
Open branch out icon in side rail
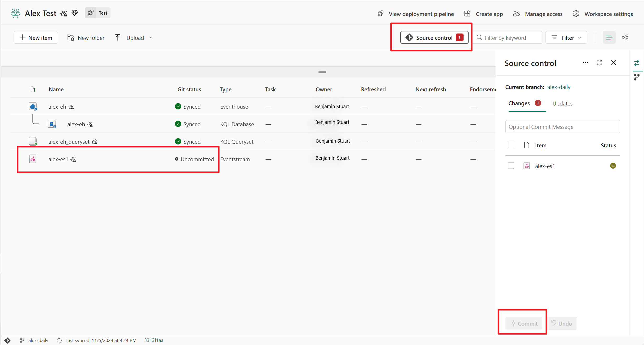pyautogui.click(x=636, y=77)
